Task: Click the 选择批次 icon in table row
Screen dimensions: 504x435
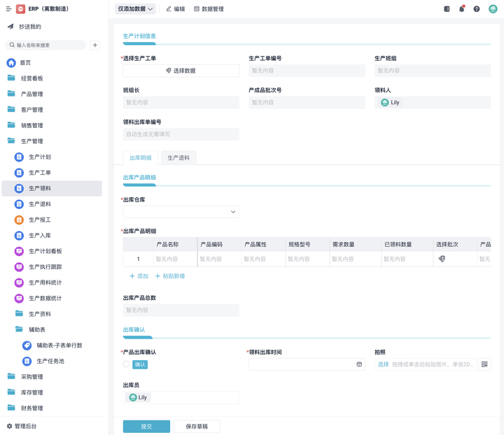Action: (442, 259)
